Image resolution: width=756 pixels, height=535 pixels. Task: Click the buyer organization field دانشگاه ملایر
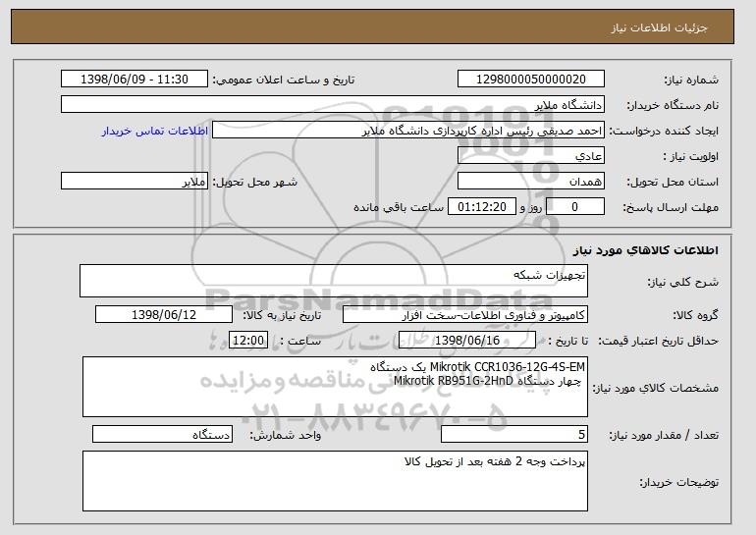333,105
